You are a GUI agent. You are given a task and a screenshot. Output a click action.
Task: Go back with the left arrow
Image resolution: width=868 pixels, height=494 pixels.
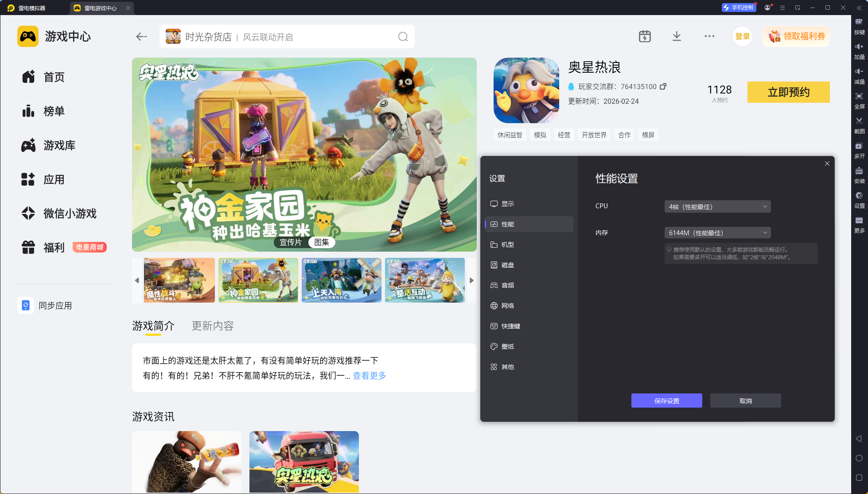[141, 37]
